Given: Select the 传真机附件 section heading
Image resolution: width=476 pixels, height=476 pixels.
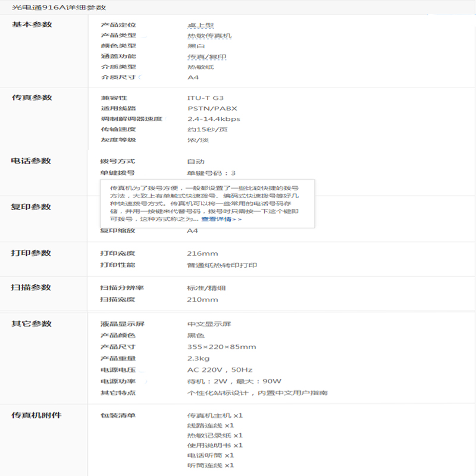Looking at the screenshot, I should pos(36,415).
